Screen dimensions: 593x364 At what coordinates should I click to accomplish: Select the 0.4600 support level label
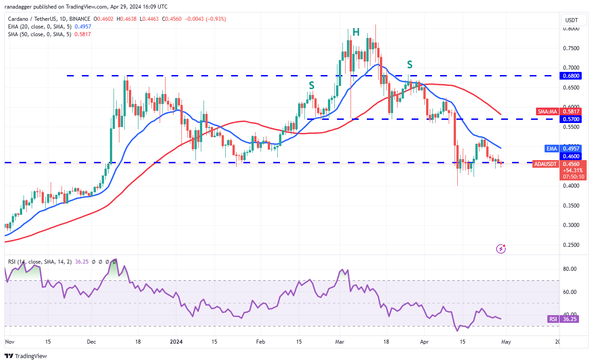[x=571, y=156]
